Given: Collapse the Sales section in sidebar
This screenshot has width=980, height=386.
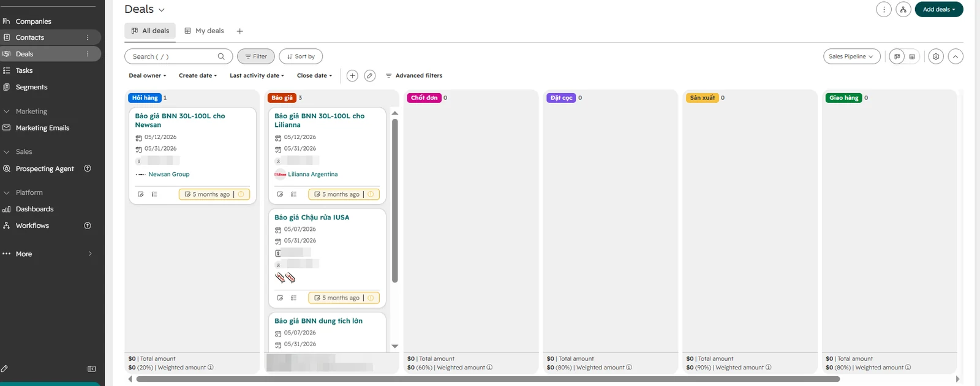Looking at the screenshot, I should pyautogui.click(x=7, y=152).
